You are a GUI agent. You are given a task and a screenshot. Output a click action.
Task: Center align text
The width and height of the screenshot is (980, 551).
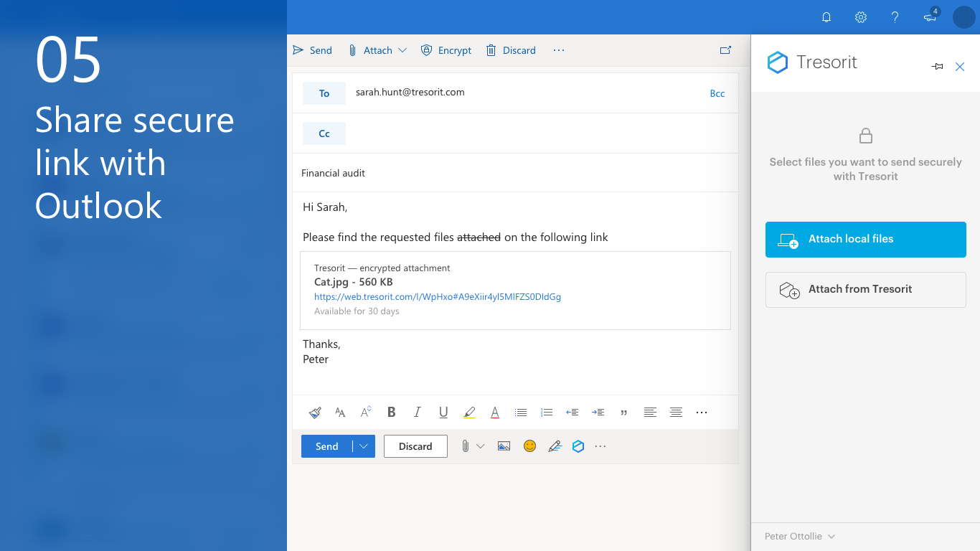676,413
